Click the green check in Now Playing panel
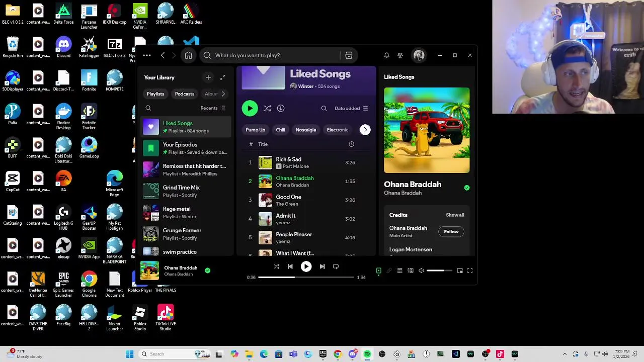The height and width of the screenshot is (362, 644). point(467,188)
